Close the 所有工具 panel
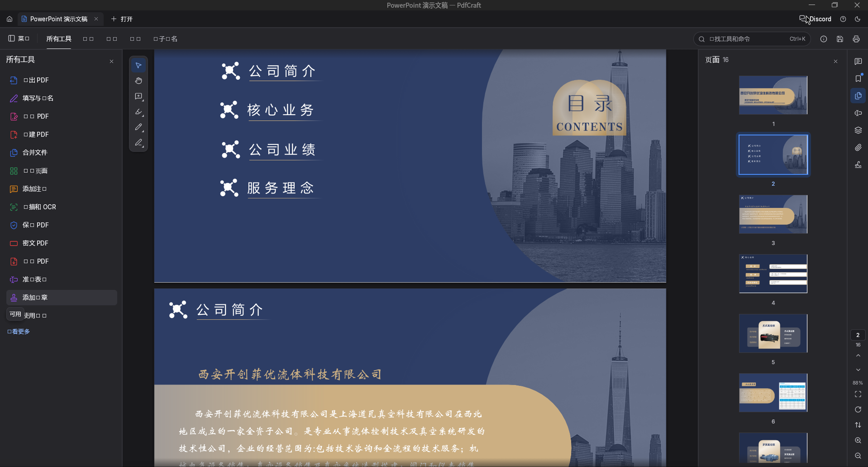 pos(111,61)
